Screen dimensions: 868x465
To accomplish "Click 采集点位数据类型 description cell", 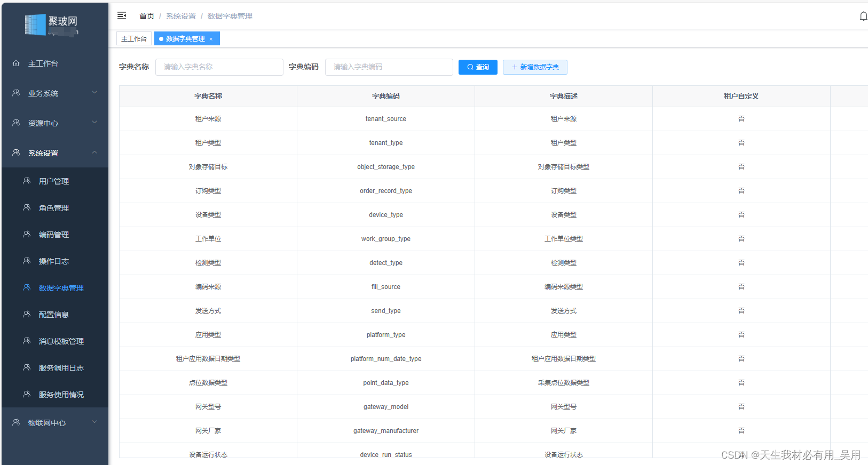I will [564, 383].
